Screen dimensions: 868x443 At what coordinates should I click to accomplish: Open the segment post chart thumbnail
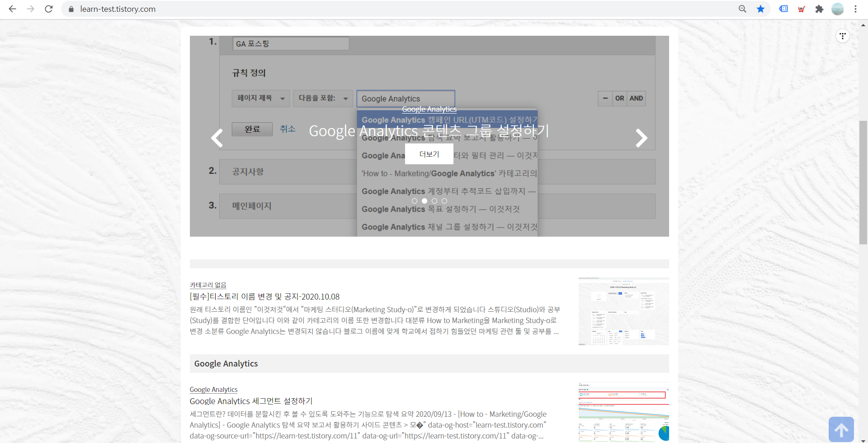[624, 412]
